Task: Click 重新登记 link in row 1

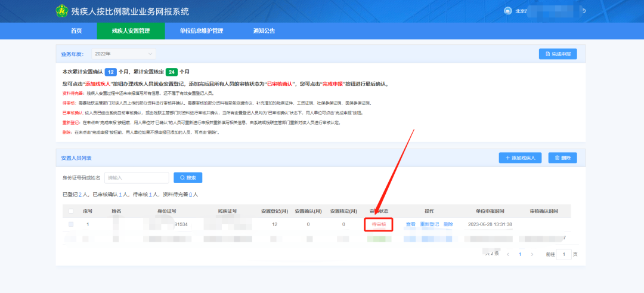Action: click(x=429, y=224)
